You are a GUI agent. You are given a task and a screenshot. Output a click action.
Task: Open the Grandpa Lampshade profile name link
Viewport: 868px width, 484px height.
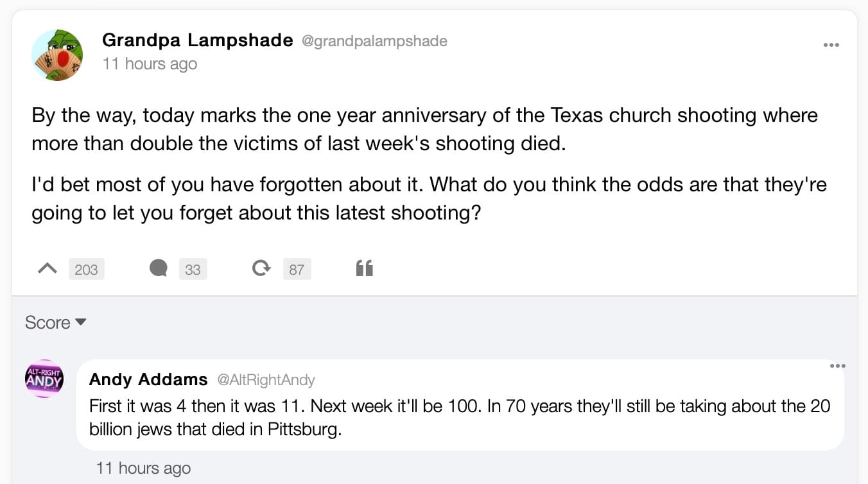coord(197,40)
